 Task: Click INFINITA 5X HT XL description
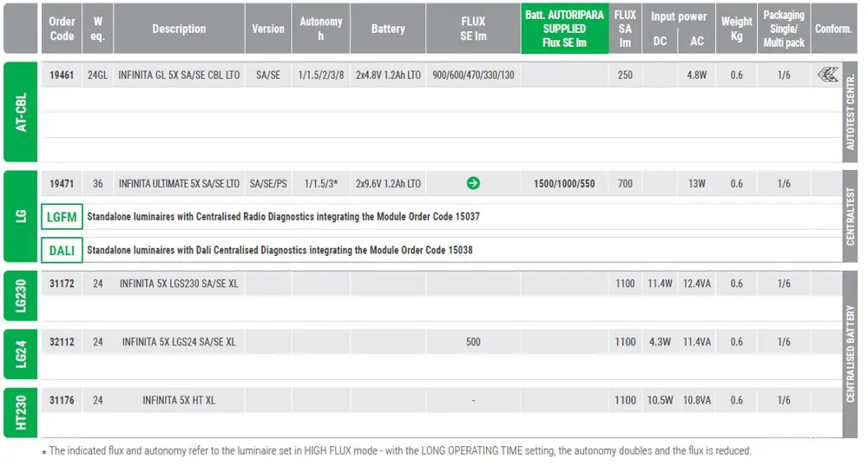tap(179, 400)
